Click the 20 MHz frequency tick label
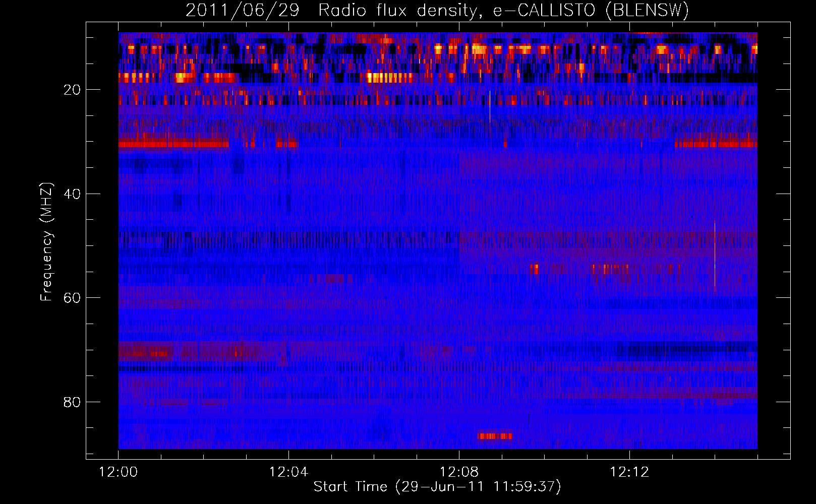Image resolution: width=816 pixels, height=504 pixels. [72, 90]
